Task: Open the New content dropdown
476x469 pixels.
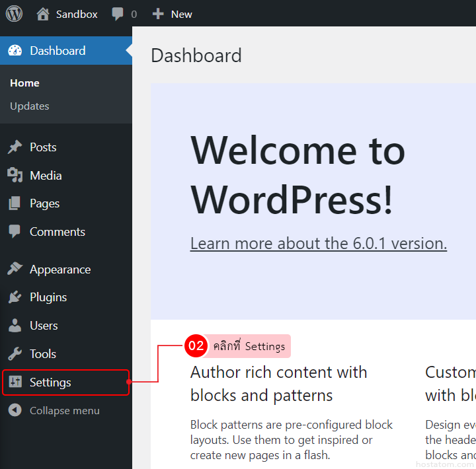Action: (x=181, y=14)
